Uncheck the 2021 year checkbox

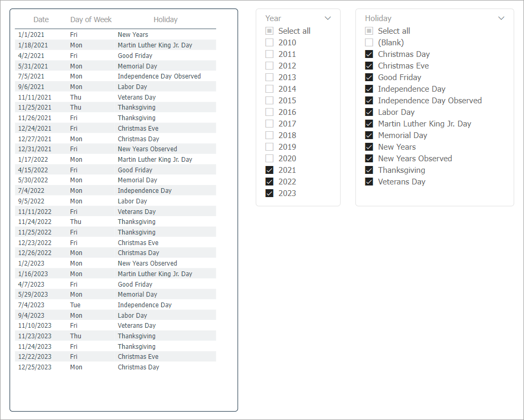(x=269, y=170)
